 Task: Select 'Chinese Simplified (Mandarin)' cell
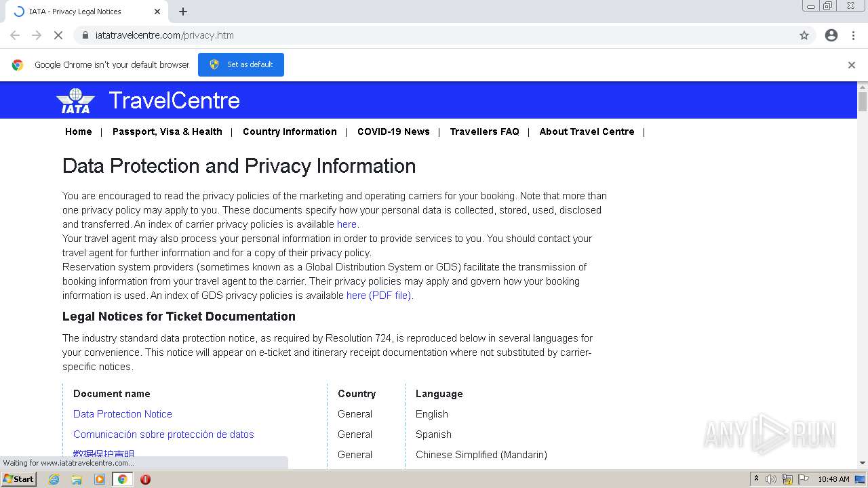coord(481,455)
